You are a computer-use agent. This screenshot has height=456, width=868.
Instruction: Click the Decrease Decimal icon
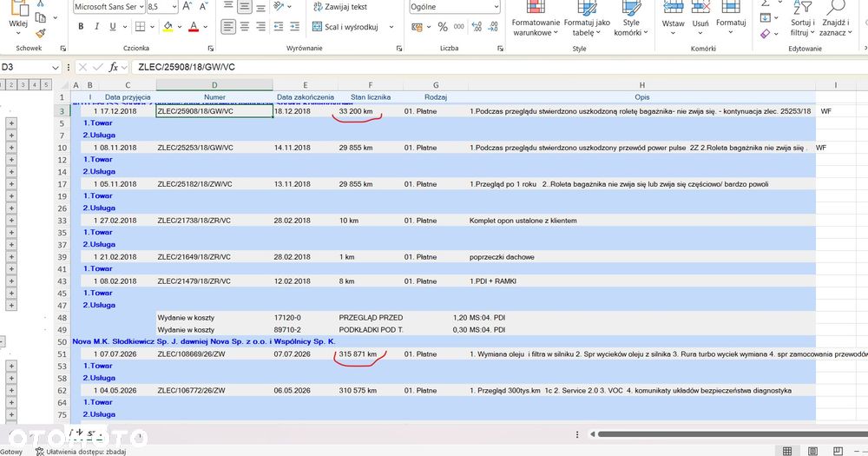[x=493, y=27]
